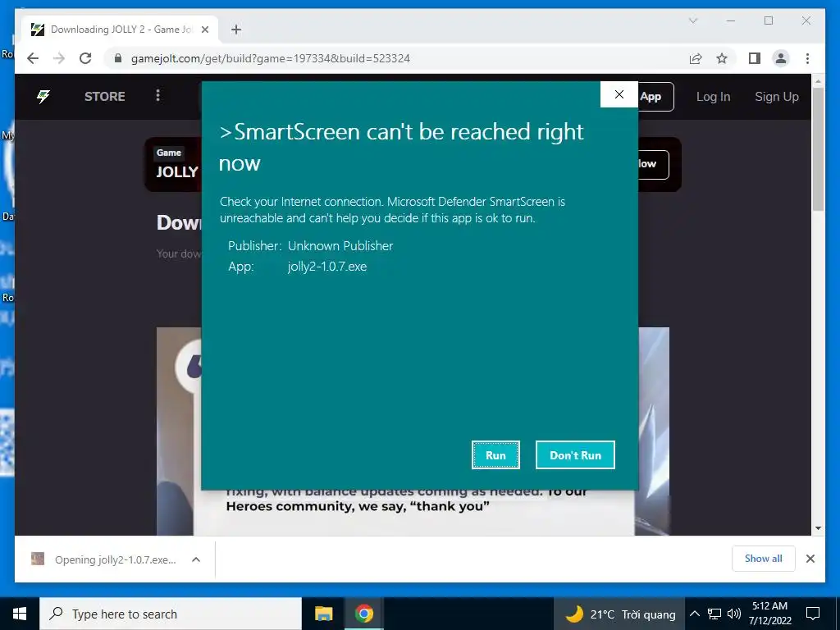Open a new Chrome tab
Screen dimensions: 840x630
pyautogui.click(x=236, y=30)
